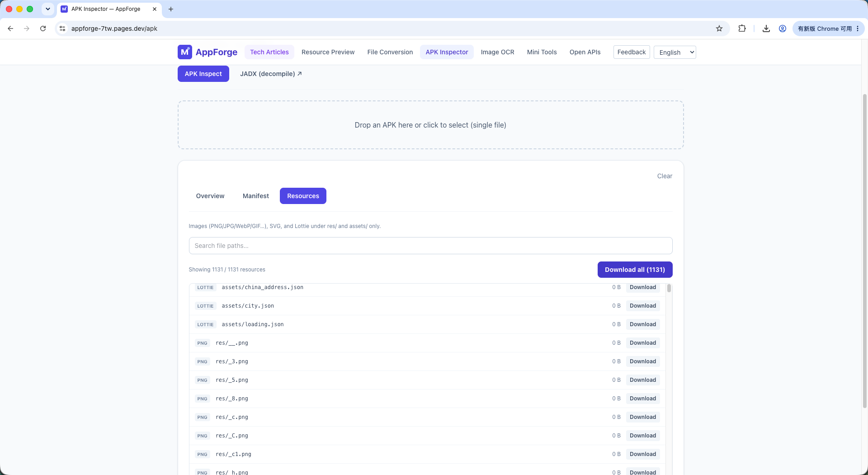Download assets/loading.json
Image resolution: width=868 pixels, height=475 pixels.
pos(642,324)
